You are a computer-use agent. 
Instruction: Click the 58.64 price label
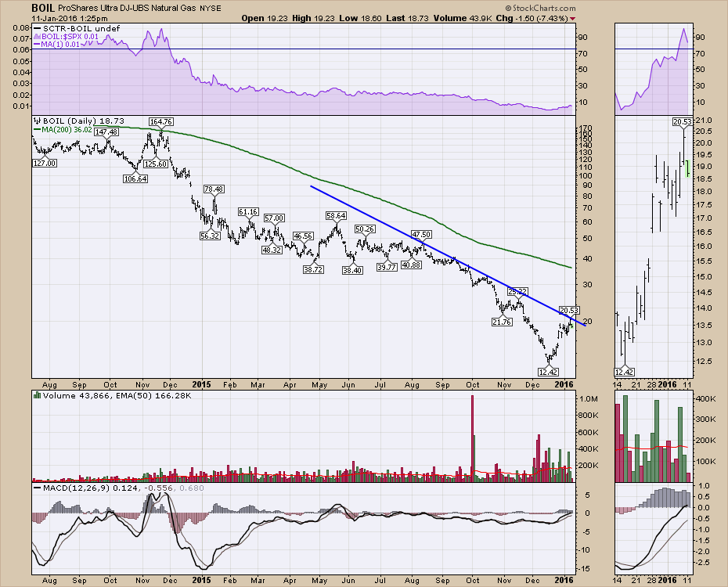coord(336,216)
